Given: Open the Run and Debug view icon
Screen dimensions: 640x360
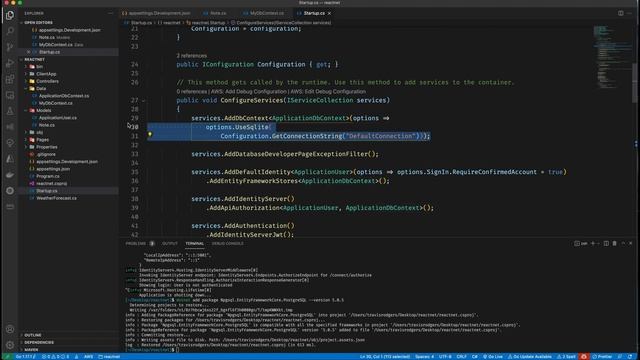Looking at the screenshot, I should pos(10,63).
